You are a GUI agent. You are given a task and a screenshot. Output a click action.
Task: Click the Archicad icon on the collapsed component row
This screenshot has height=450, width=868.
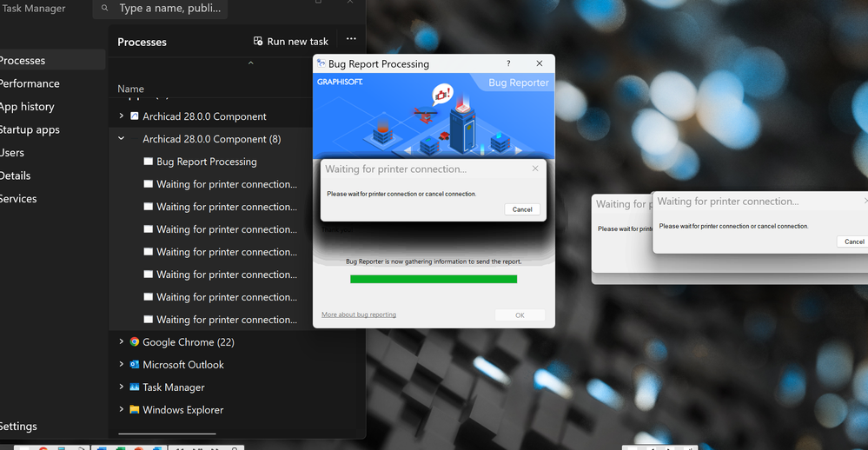tap(134, 116)
